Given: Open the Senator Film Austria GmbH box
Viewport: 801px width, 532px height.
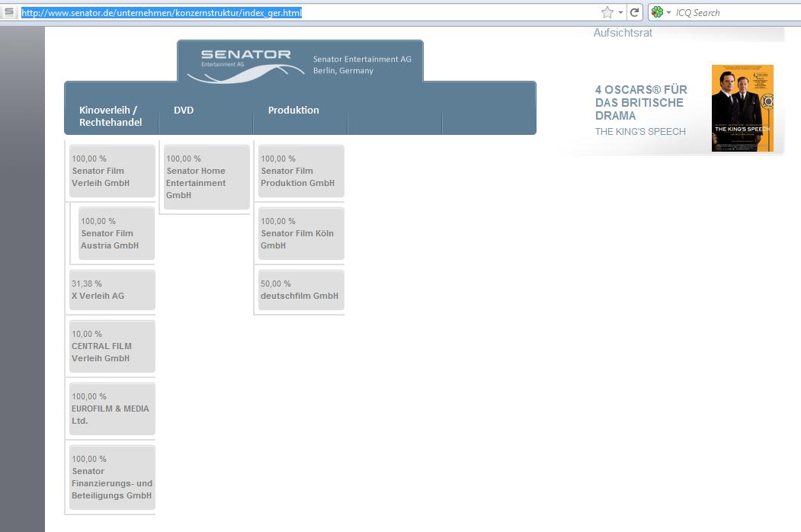Looking at the screenshot, I should click(117, 233).
